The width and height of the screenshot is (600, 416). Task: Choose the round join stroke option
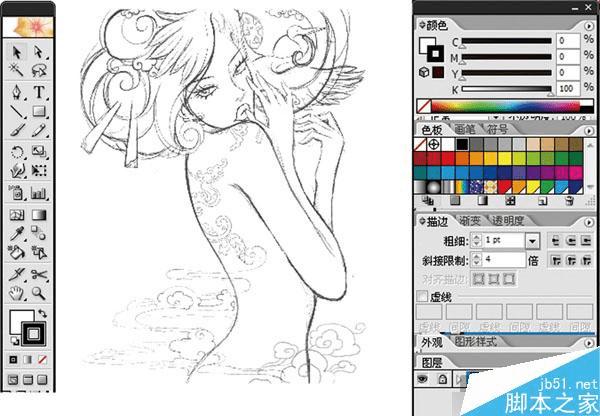[571, 261]
